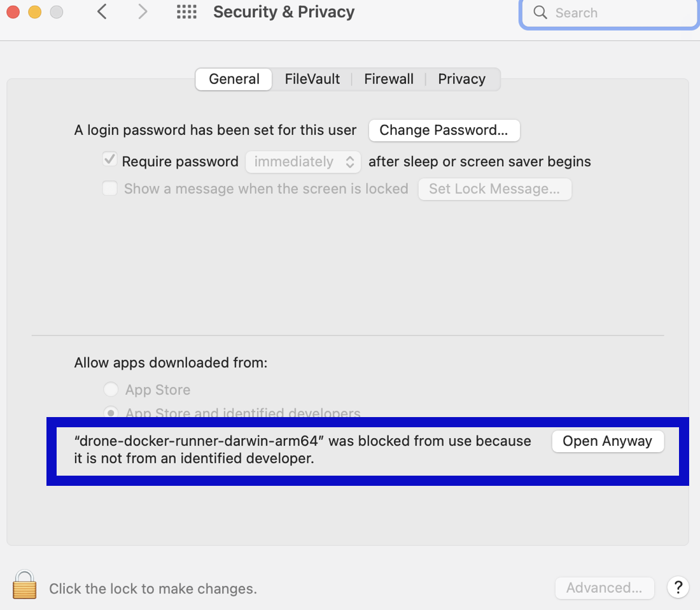This screenshot has width=700, height=610.
Task: Enable Show a message when locked checkbox
Action: [110, 188]
